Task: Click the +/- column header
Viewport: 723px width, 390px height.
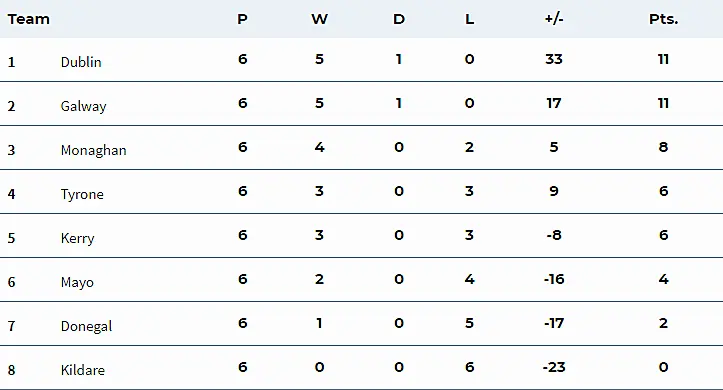Action: [554, 19]
